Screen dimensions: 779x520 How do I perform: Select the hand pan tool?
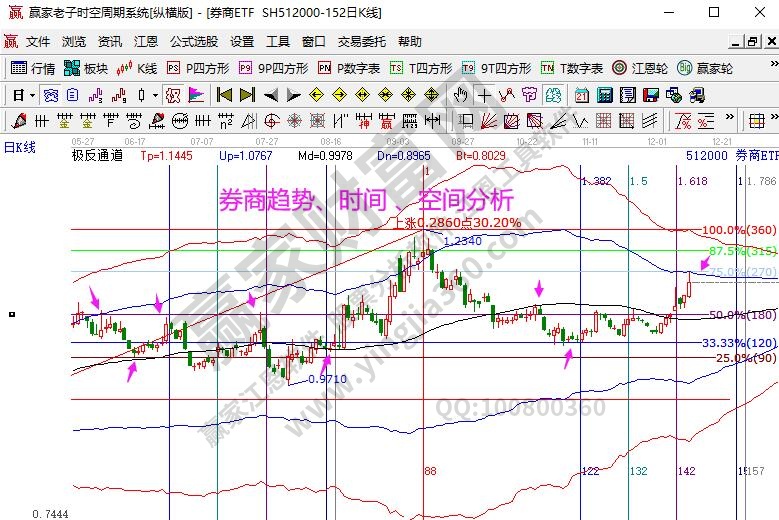(x=460, y=95)
